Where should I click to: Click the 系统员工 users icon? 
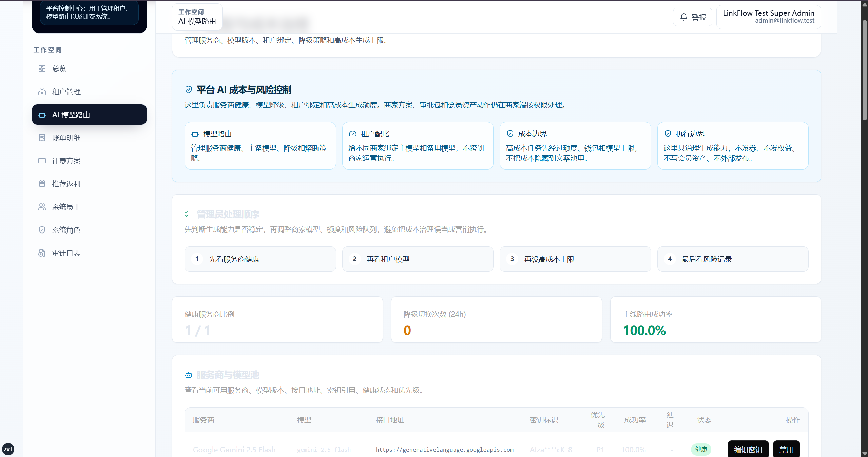pyautogui.click(x=42, y=207)
